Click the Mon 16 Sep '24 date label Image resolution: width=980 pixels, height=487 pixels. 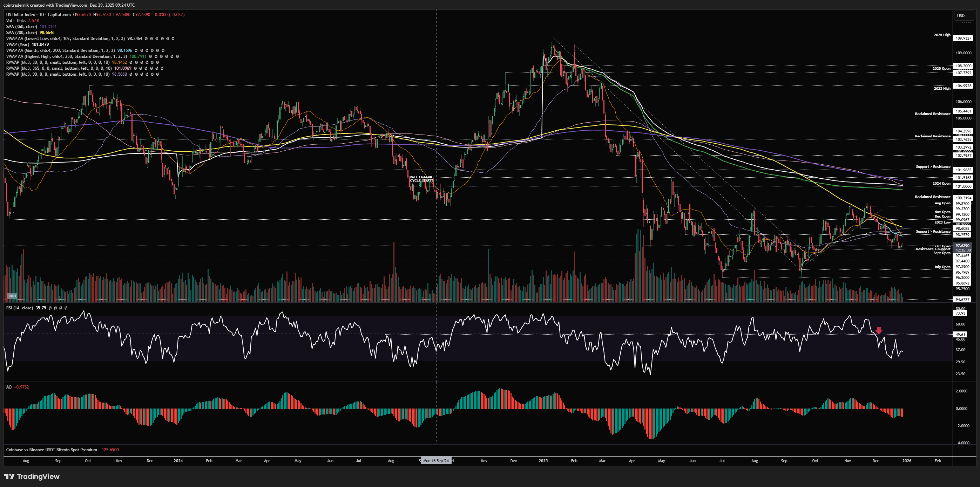[436, 461]
